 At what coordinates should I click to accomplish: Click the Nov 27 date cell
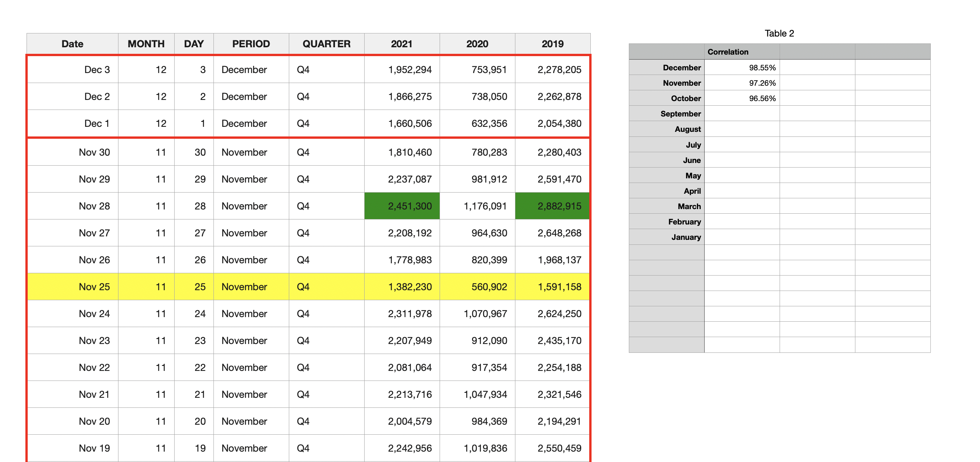pos(72,233)
